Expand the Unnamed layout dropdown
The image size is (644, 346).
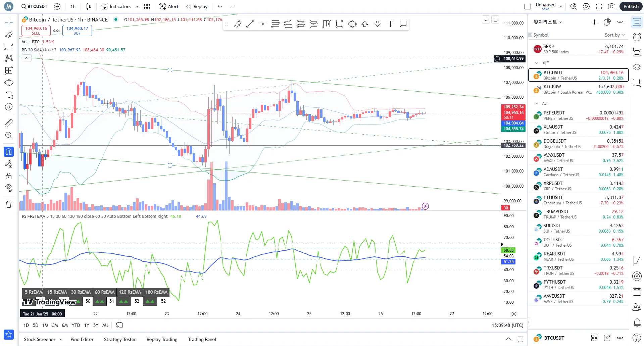coord(561,6)
